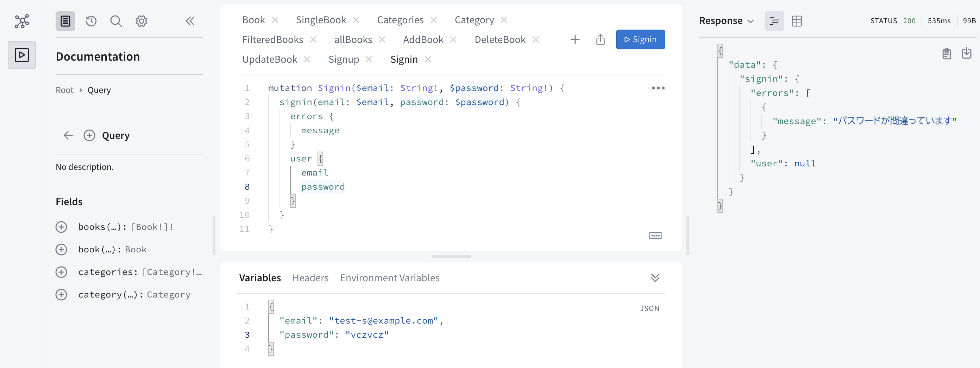Switch to the Categories tab
Screen dimensions: 980x368
click(x=400, y=20)
